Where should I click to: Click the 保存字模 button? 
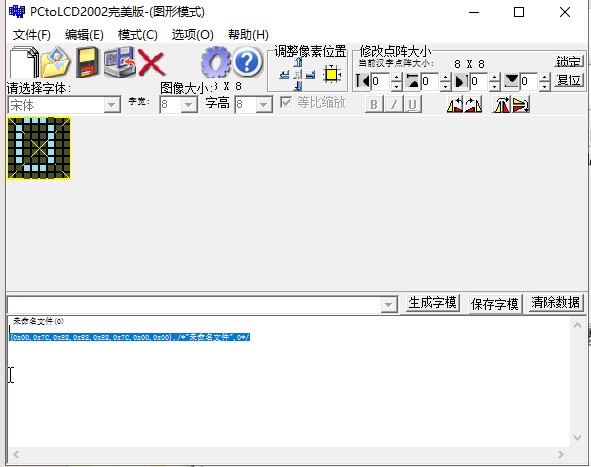click(x=495, y=304)
